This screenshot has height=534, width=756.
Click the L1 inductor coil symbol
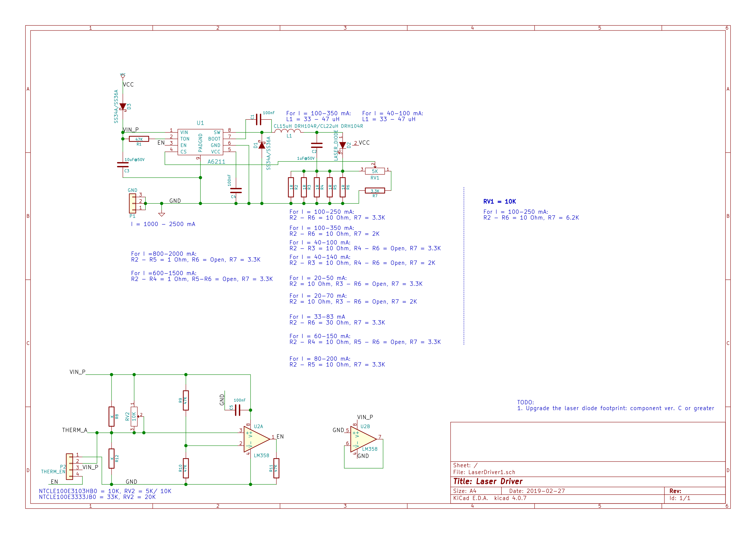point(287,131)
